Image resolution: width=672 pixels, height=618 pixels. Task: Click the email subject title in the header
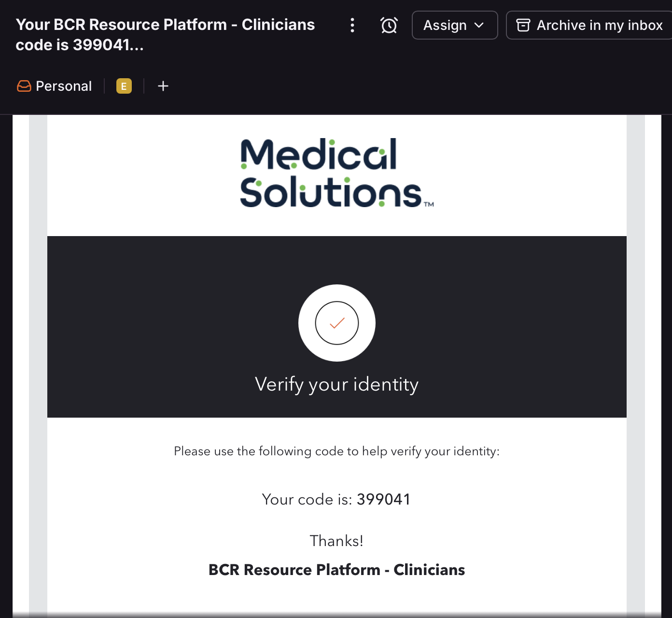[165, 35]
